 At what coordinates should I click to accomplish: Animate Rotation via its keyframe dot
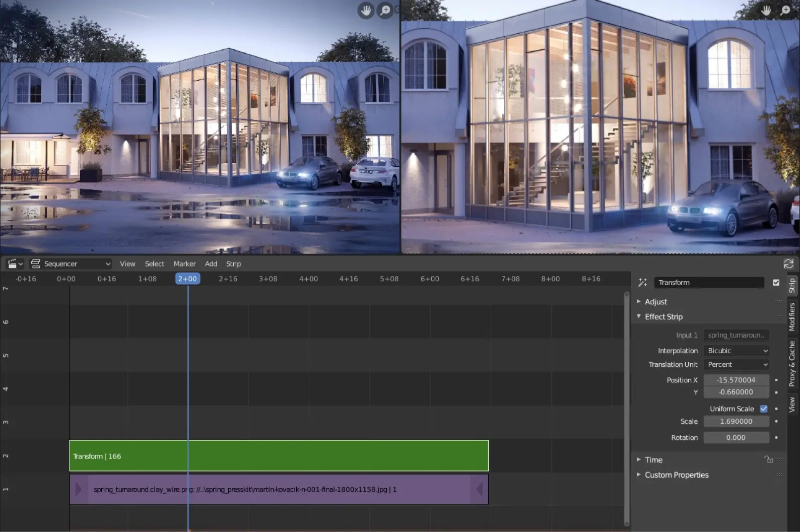[776, 438]
